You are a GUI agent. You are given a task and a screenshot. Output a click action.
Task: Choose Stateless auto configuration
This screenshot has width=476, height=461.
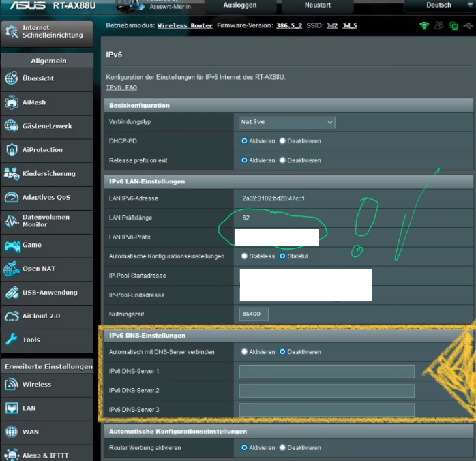point(244,256)
